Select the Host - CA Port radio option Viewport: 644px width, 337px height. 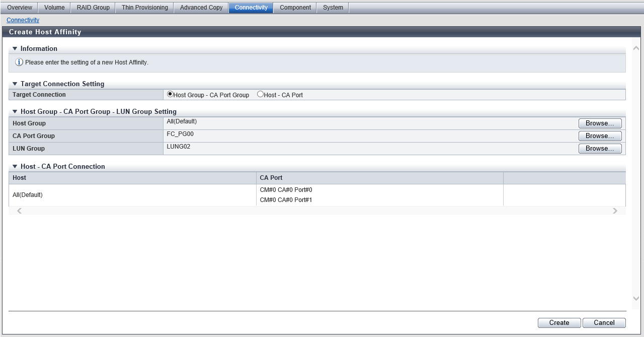pos(260,94)
